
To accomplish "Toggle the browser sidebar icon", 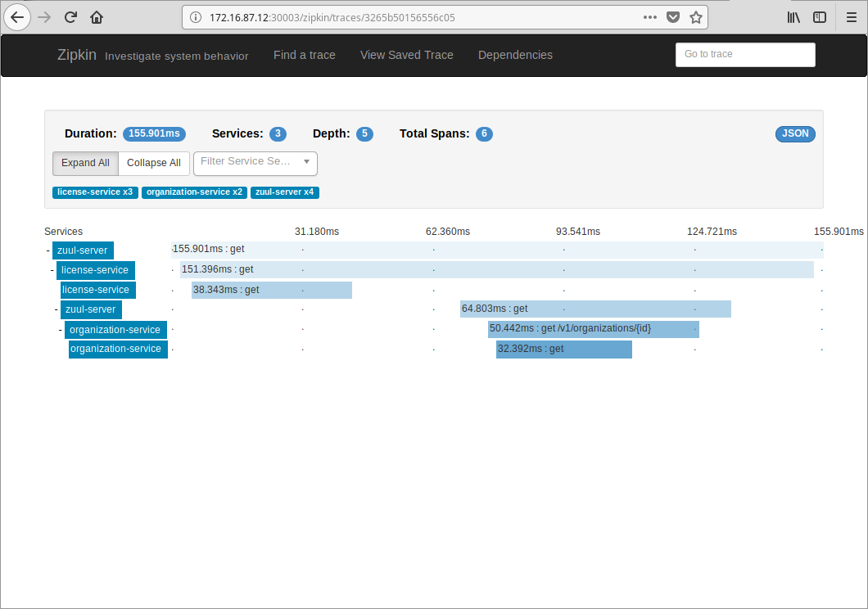I will (820, 18).
